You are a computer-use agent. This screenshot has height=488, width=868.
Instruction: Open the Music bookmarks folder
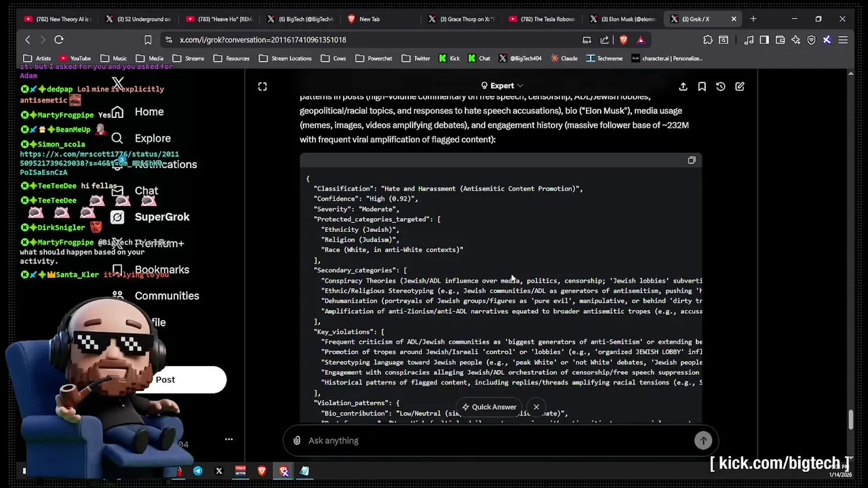(x=113, y=58)
